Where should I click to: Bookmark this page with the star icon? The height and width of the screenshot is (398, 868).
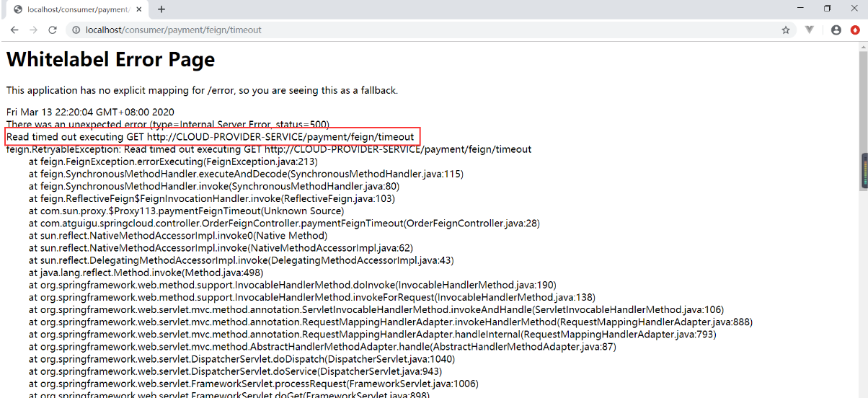click(x=786, y=30)
